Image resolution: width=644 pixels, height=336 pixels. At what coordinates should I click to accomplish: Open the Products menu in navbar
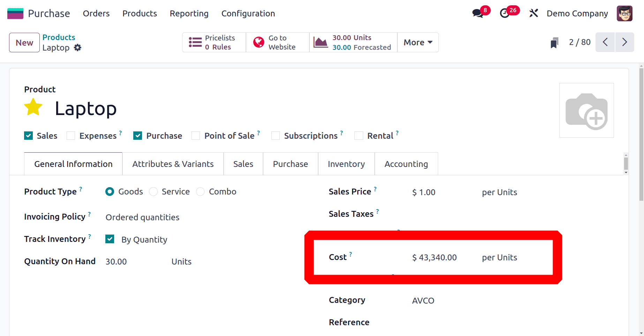140,14
